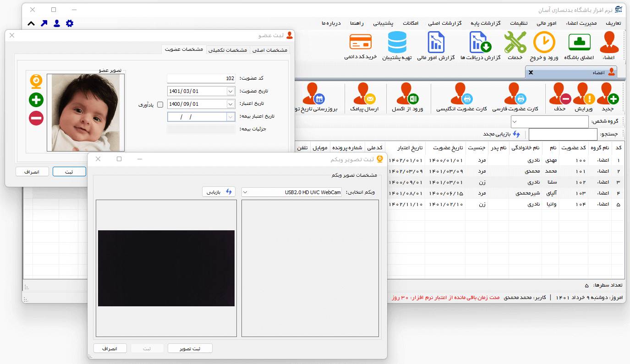630x364 pixels.
Task: Click جستجو search input field
Action: tap(563, 134)
